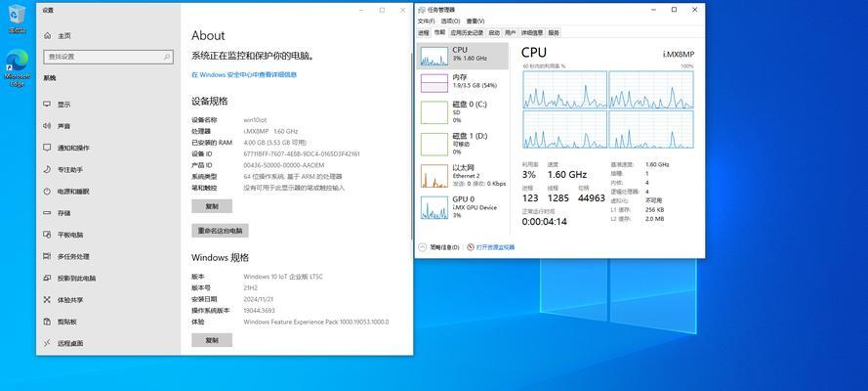Click the OS build value 19044.3693
Viewport: 868px width, 391px height.
(259, 310)
